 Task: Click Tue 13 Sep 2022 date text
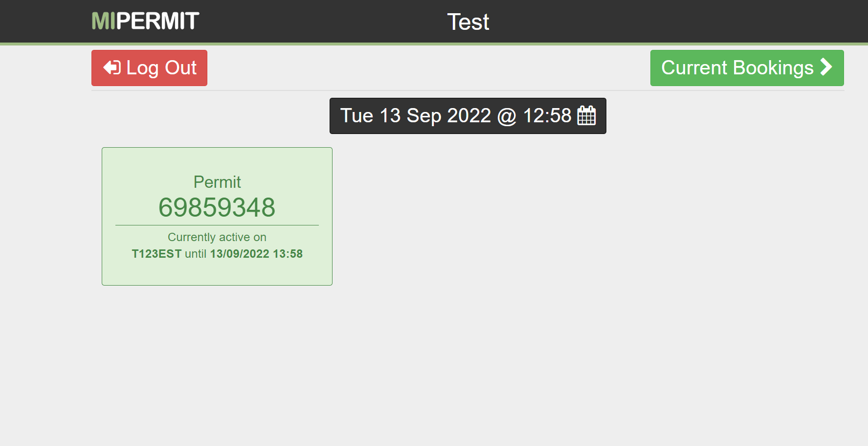pos(415,116)
